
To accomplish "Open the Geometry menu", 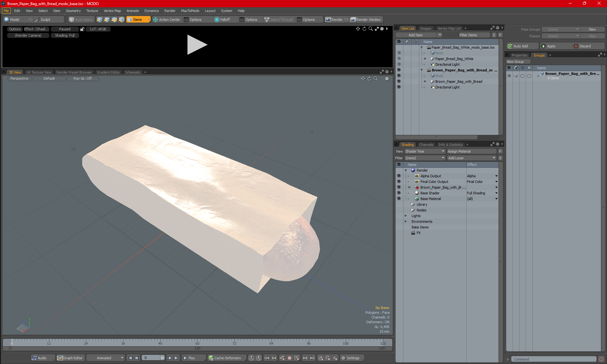I will pos(73,11).
